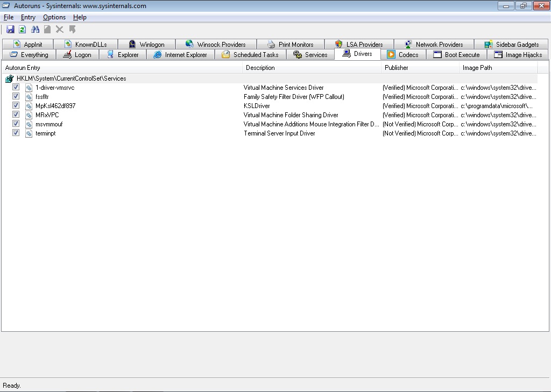Click the Jump to entry toolbar icon
The height and width of the screenshot is (392, 551).
73,30
